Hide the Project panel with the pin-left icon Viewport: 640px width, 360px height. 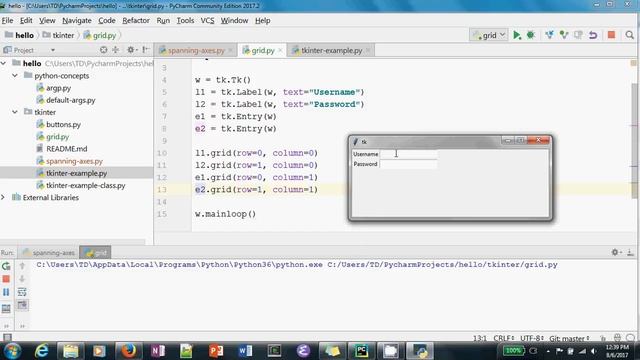click(x=145, y=50)
